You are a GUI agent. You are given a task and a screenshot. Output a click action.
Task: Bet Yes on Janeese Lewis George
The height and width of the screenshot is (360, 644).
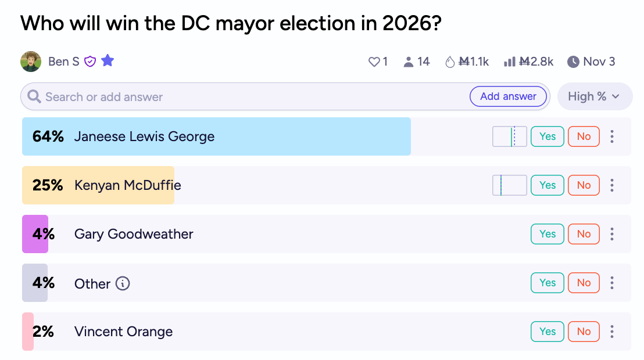point(548,136)
